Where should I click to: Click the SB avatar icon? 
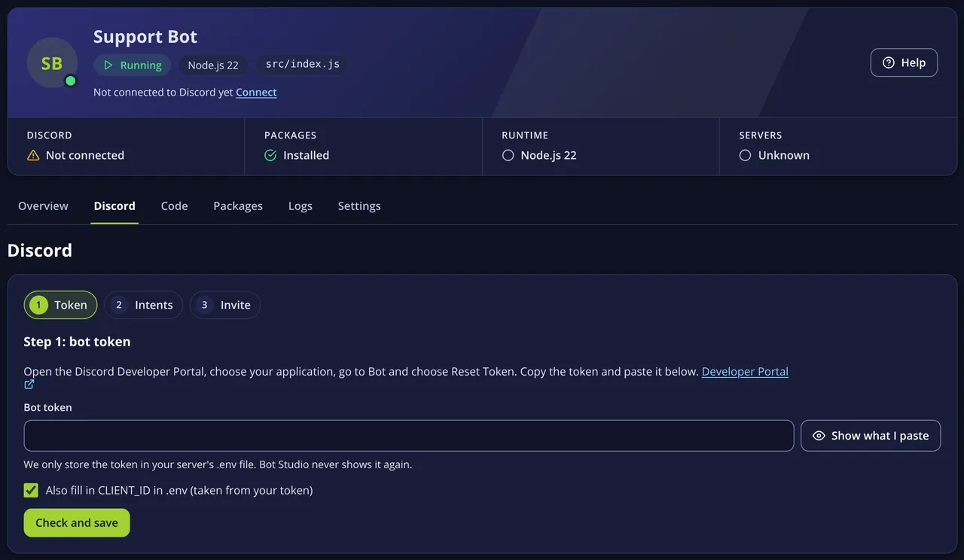[52, 63]
